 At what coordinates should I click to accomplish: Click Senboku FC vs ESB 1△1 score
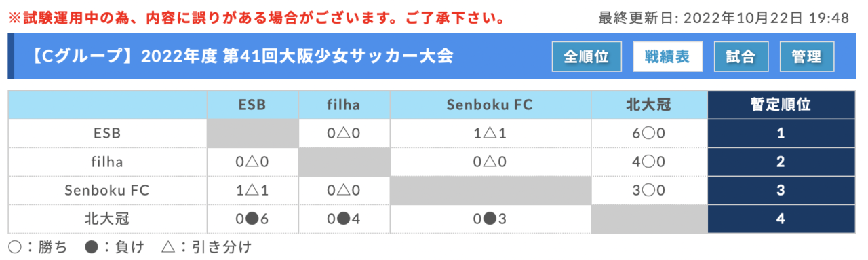[x=252, y=191]
